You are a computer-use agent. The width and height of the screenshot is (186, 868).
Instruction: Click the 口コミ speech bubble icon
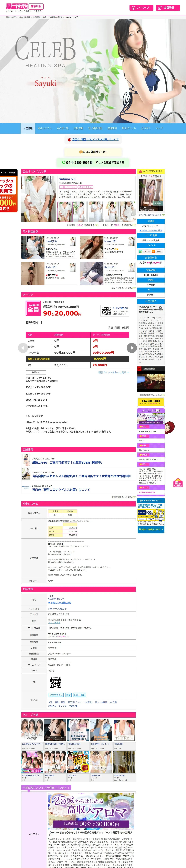81,152
